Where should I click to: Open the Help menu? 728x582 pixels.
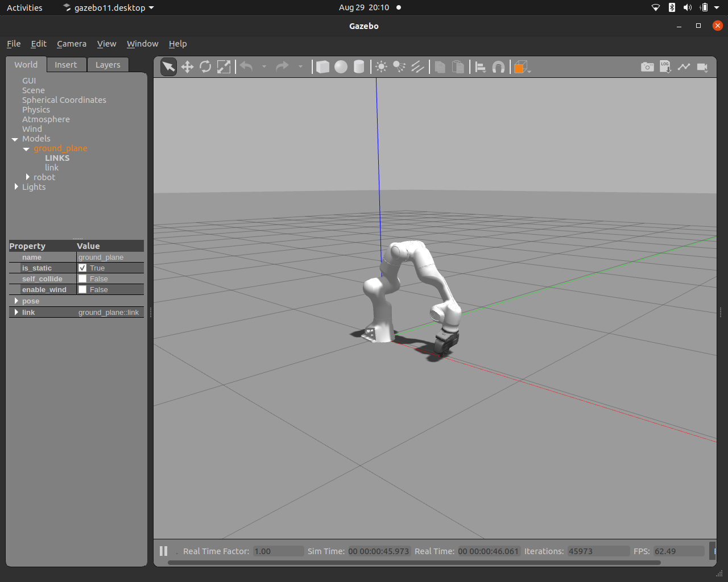177,44
